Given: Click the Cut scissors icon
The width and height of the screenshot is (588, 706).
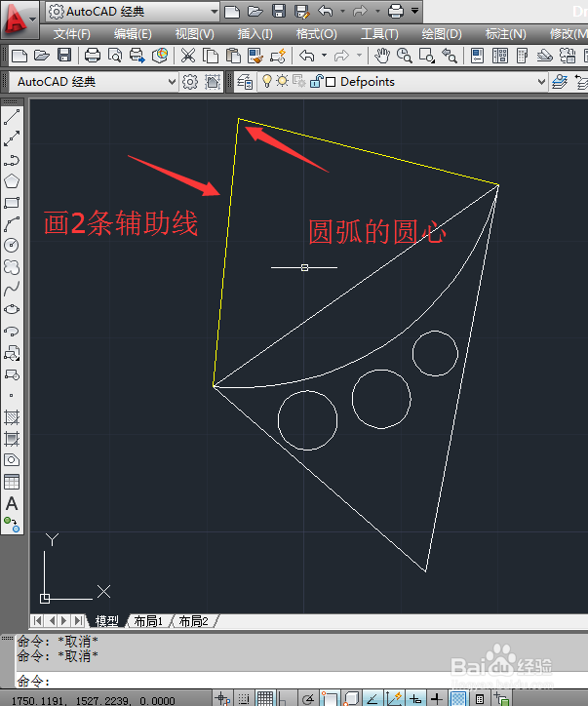Looking at the screenshot, I should coord(188,56).
